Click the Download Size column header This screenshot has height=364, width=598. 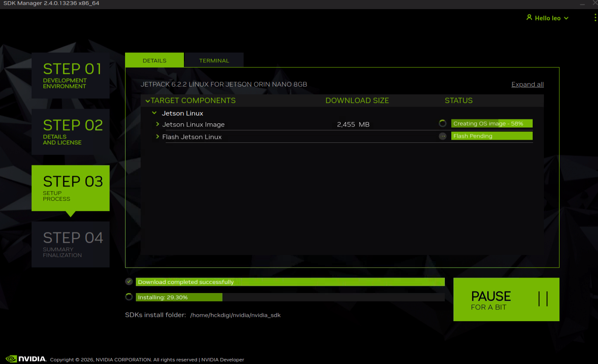pyautogui.click(x=357, y=100)
